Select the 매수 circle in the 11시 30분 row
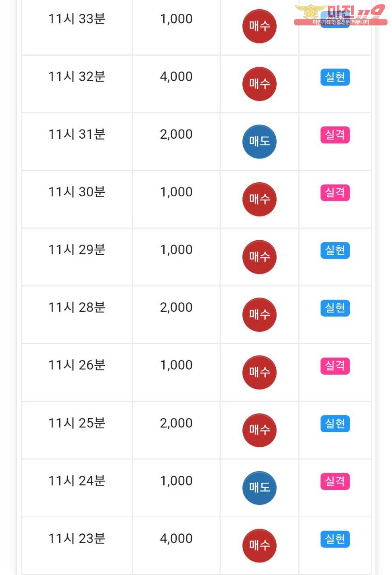392x575 pixels. [259, 199]
